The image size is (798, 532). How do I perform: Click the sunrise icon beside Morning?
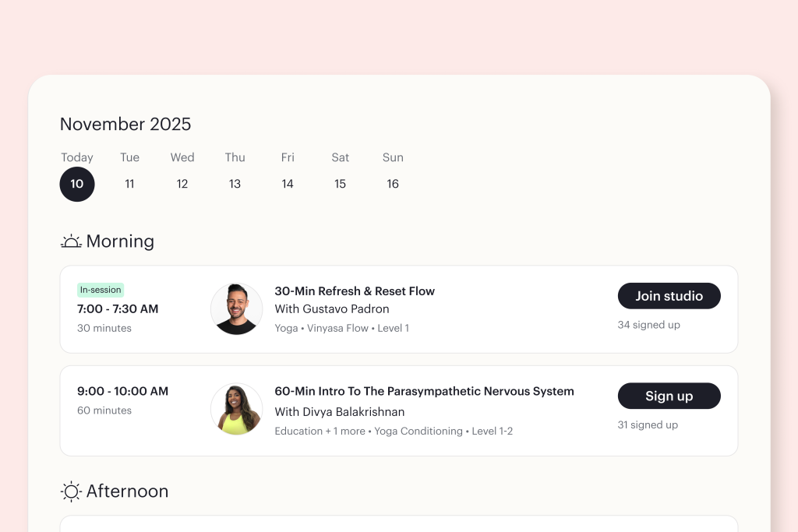click(71, 241)
